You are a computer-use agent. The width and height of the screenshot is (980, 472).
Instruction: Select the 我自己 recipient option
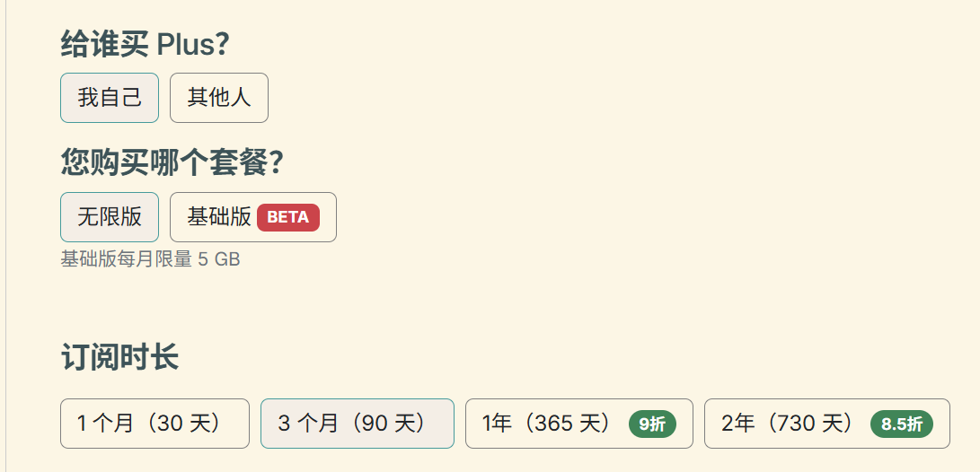(x=110, y=97)
